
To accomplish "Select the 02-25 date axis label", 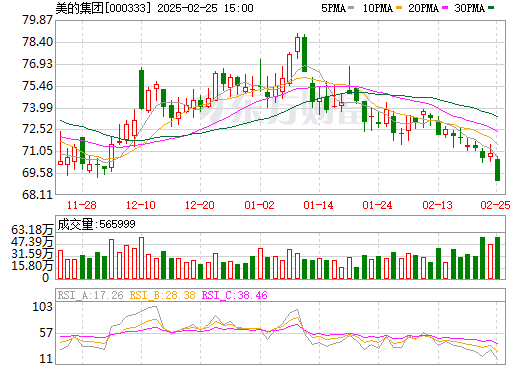I will pos(495,205).
